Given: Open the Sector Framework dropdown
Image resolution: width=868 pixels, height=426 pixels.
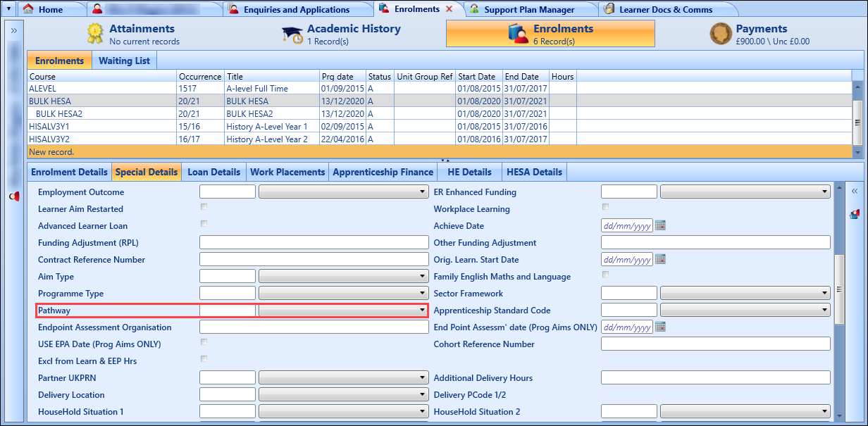Looking at the screenshot, I should point(745,293).
